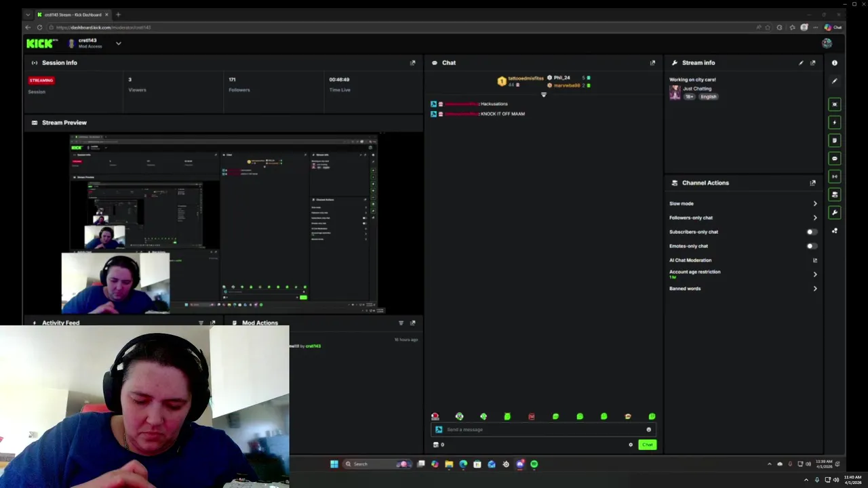Viewport: 868px width, 488px height.
Task: Edit stream info with pencil icon in panel header
Action: click(x=801, y=63)
